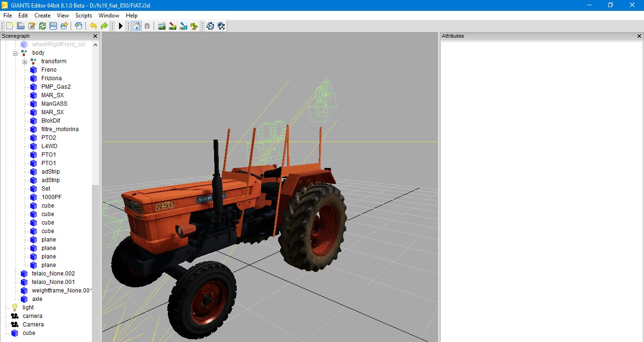Open the Help menu
This screenshot has height=342, width=644.
(132, 16)
